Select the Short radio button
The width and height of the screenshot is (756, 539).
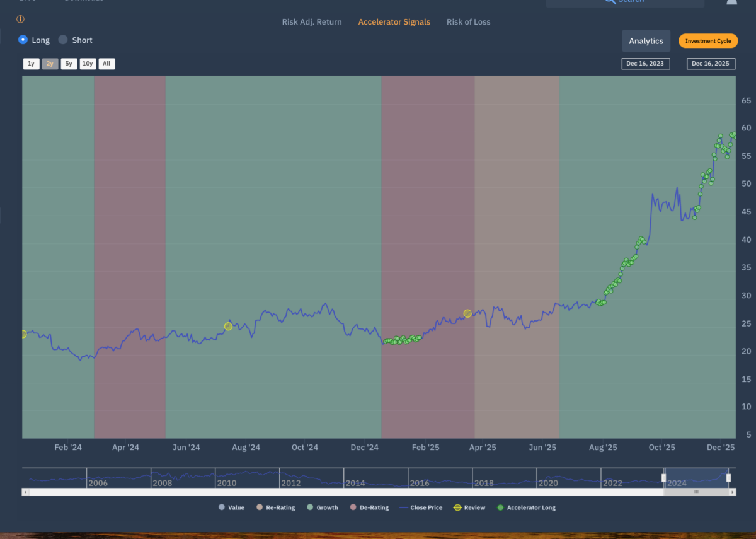[63, 40]
